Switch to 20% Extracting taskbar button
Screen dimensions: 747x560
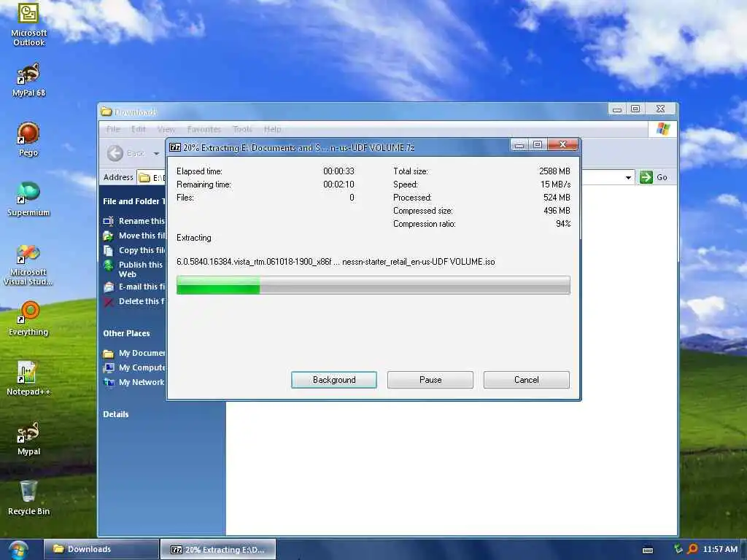(217, 550)
